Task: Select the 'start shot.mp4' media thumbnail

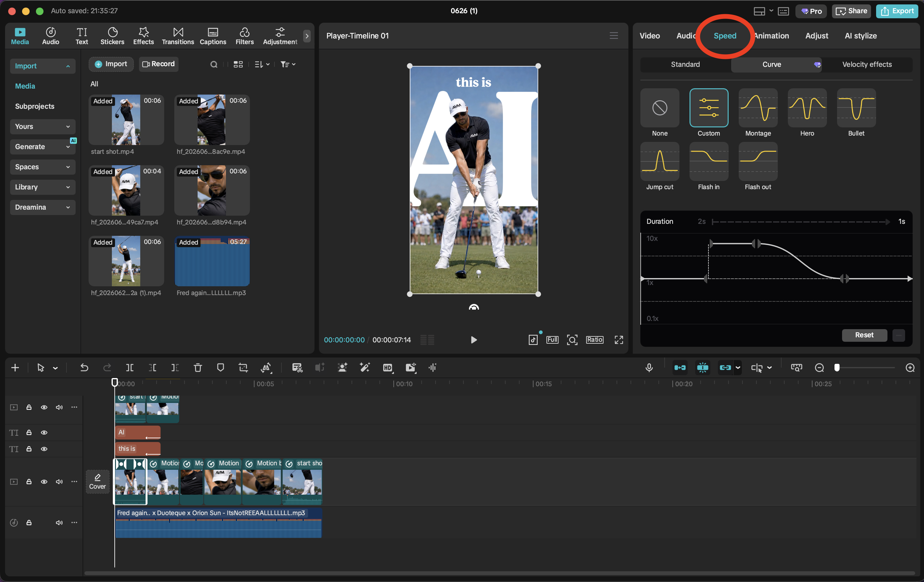Action: (x=126, y=120)
